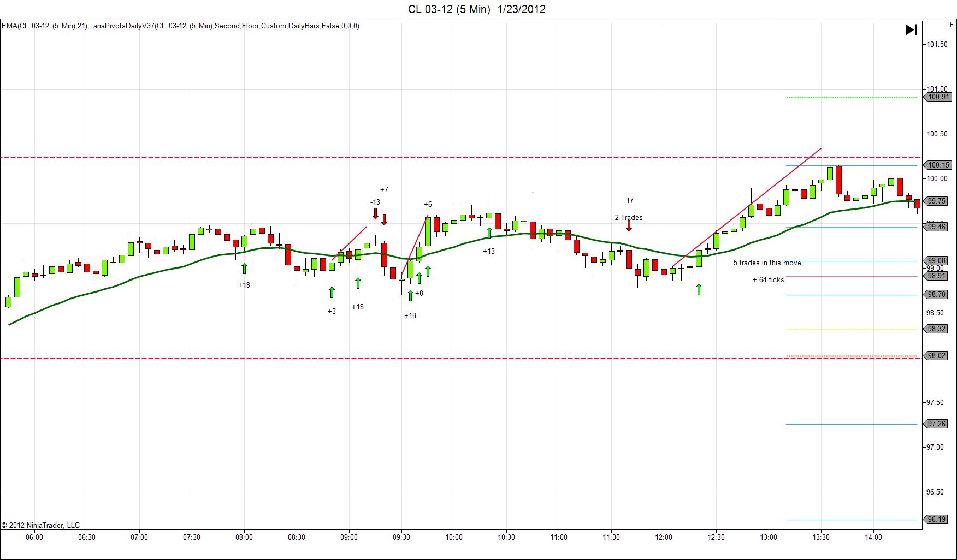Select the '-17' annotation
This screenshot has width=957, height=560.
pos(629,200)
